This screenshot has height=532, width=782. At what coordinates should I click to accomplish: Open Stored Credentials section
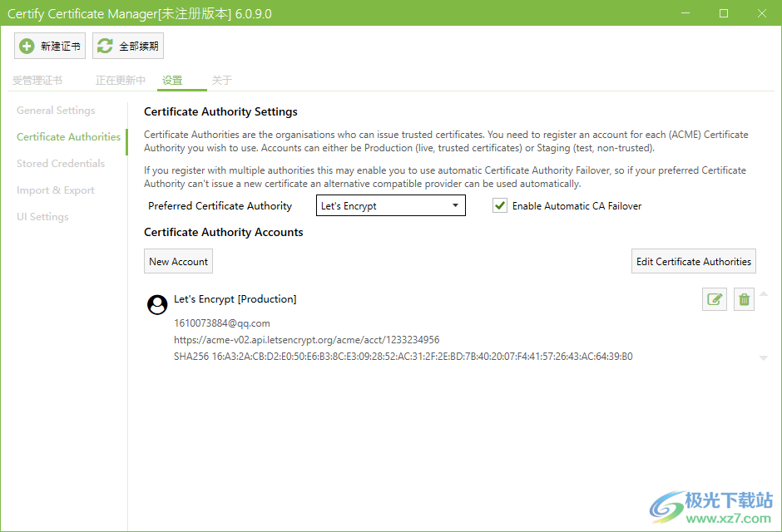point(61,164)
